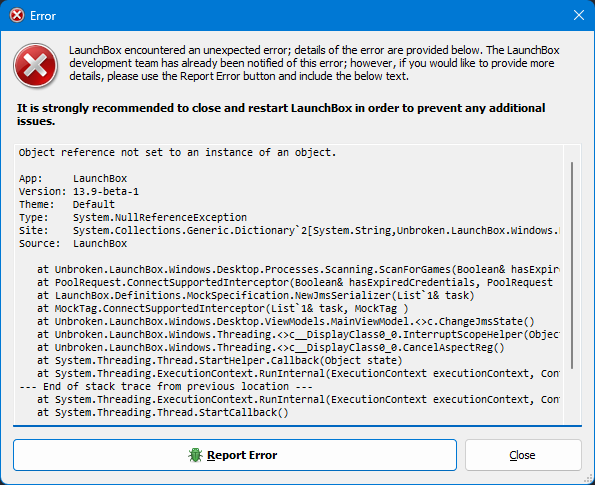Viewport: 595px width, 485px height.
Task: Click the MainViewModel ChangeJmsState stack line
Action: (x=286, y=321)
